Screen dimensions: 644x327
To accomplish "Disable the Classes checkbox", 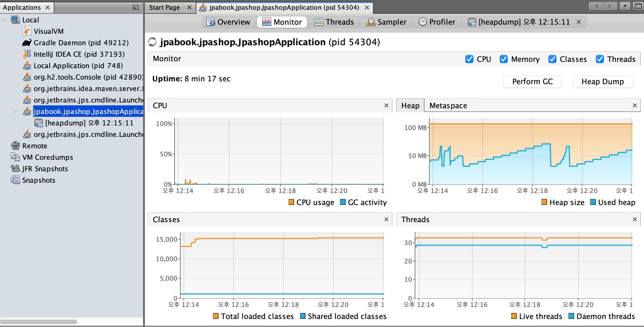I will pos(552,59).
